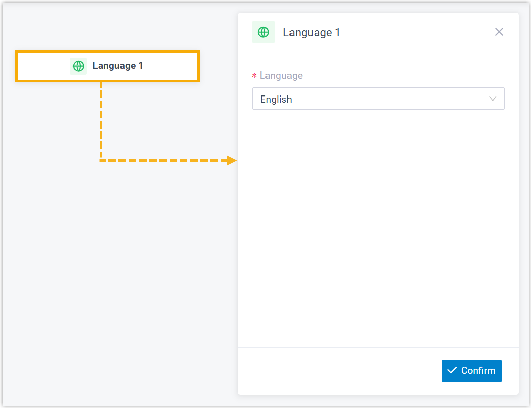Click the bold Language 1 node label

point(117,66)
